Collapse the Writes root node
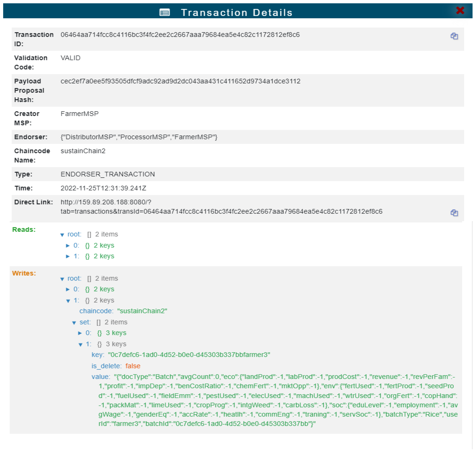This screenshot has width=476, height=453. [62, 279]
